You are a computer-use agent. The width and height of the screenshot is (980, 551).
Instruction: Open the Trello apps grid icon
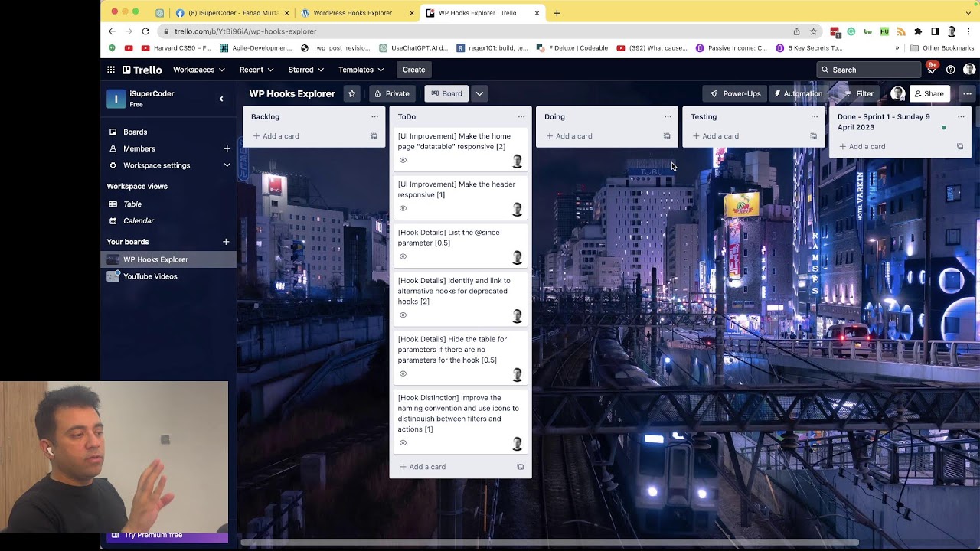[x=111, y=70]
